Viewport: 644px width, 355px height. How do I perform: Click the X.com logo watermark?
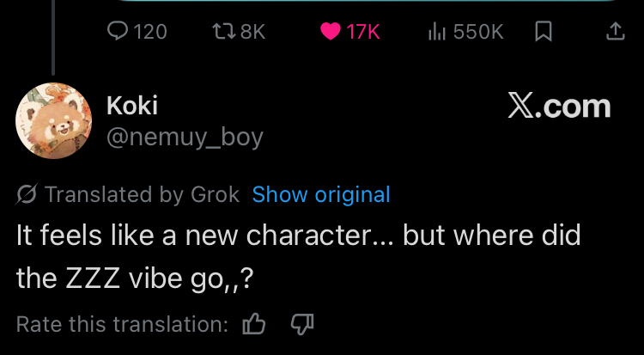tap(558, 107)
